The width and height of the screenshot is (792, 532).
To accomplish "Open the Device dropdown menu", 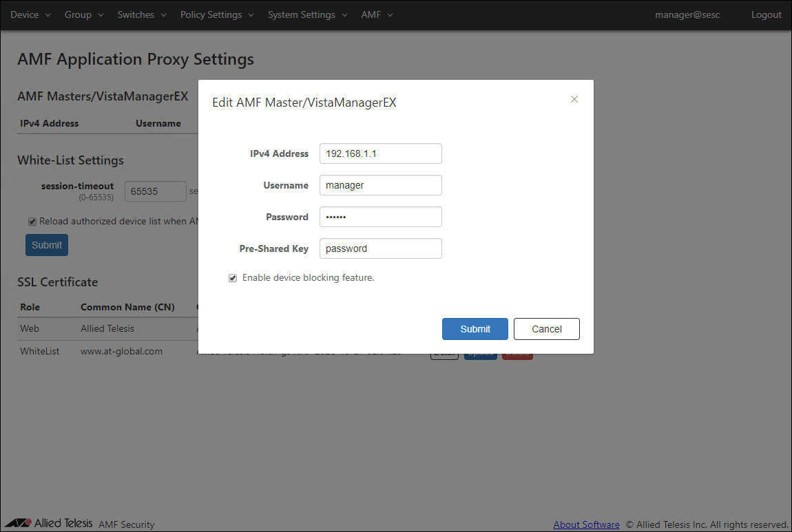I will click(30, 14).
